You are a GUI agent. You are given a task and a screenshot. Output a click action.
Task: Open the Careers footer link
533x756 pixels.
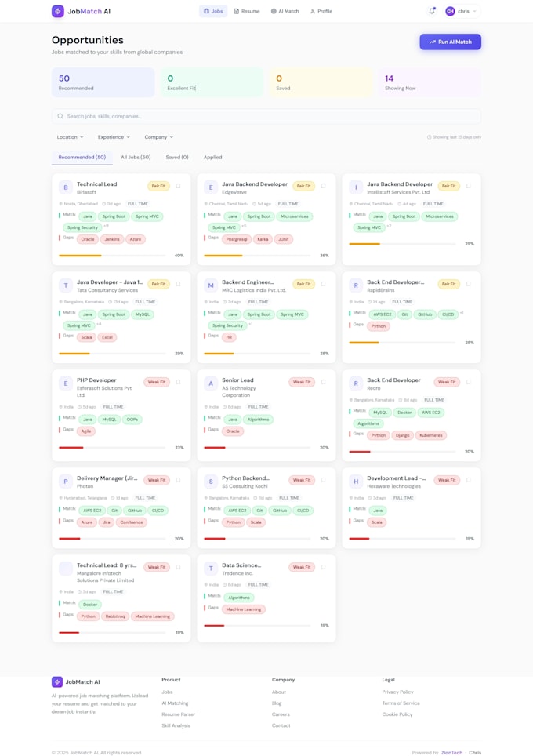[281, 714]
